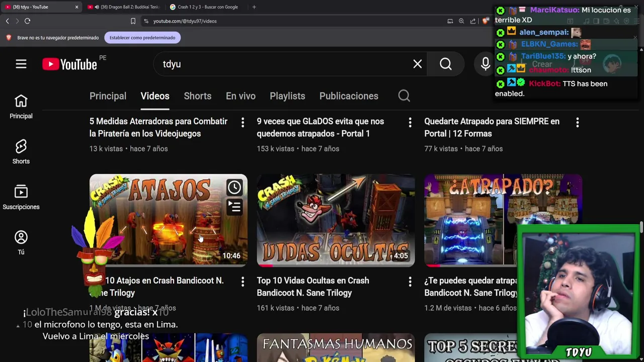Image resolution: width=644 pixels, height=362 pixels.
Task: Go back in the browser
Action: coord(7,21)
